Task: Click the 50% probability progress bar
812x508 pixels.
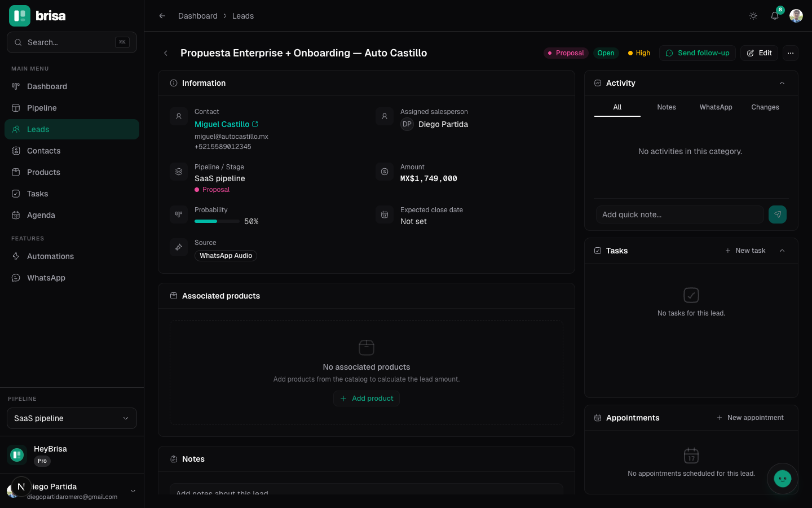Action: tap(217, 221)
